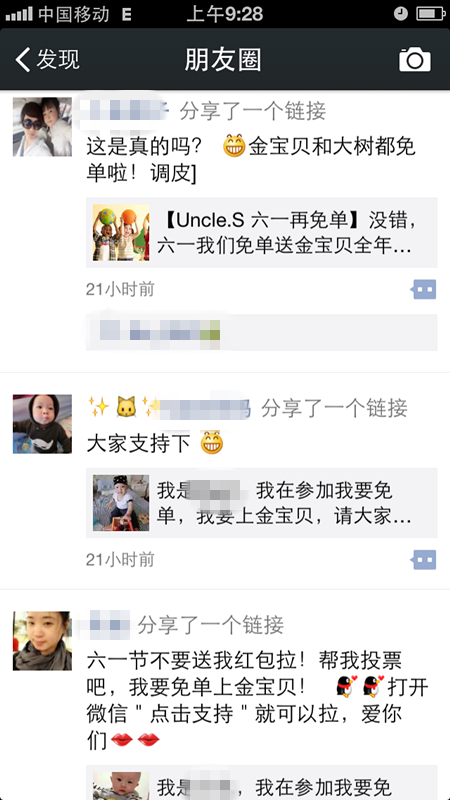Tap blurred username on third post
This screenshot has width=450, height=800.
click(x=108, y=624)
